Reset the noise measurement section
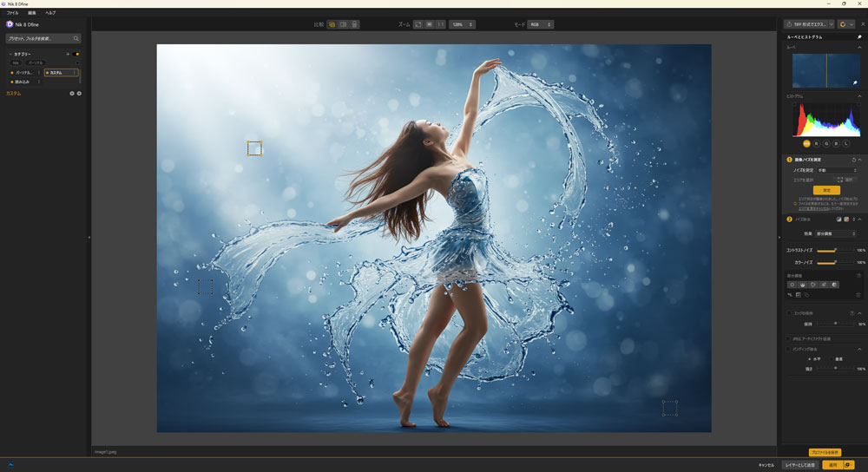The width and height of the screenshot is (868, 472). click(853, 160)
